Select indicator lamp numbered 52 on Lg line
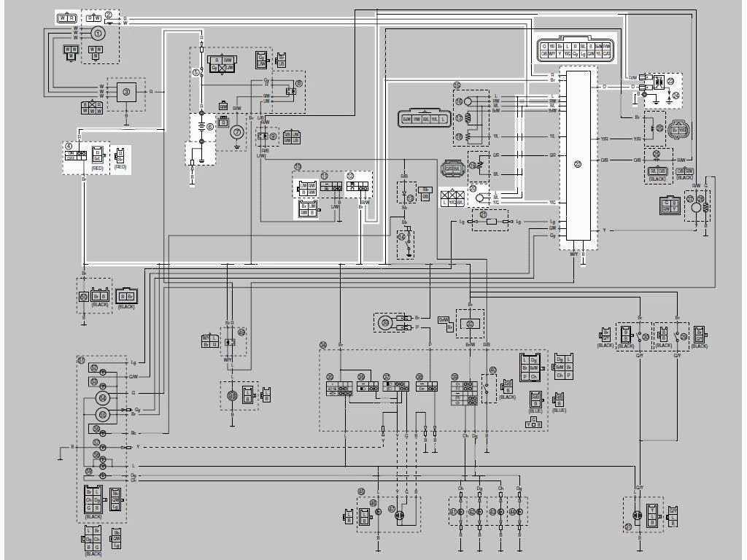 pyautogui.click(x=102, y=373)
